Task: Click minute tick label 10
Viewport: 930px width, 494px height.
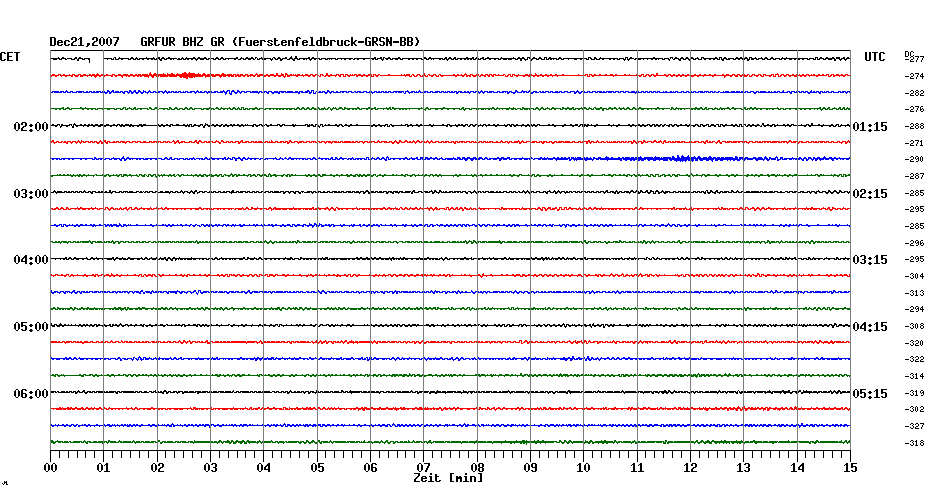Action: point(584,468)
